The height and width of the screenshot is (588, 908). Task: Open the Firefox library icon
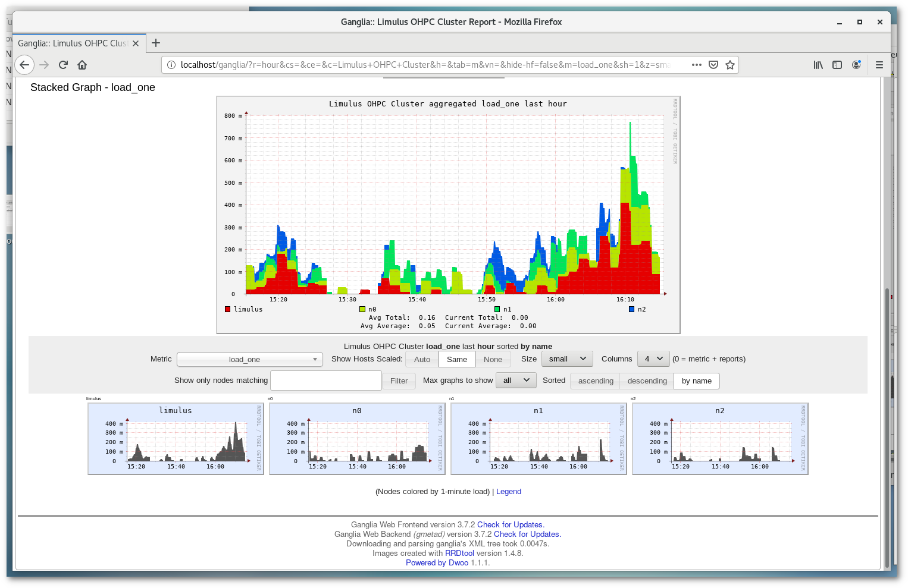click(818, 65)
